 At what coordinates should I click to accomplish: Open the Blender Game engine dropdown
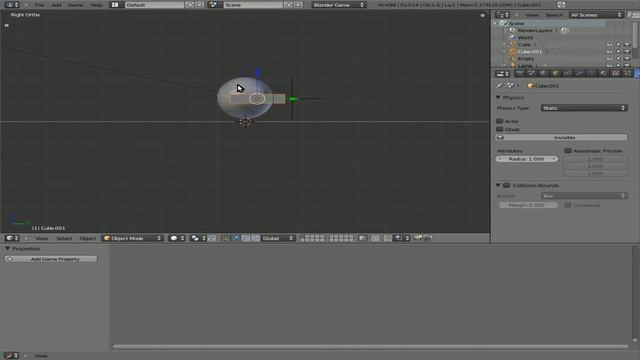pyautogui.click(x=338, y=4)
